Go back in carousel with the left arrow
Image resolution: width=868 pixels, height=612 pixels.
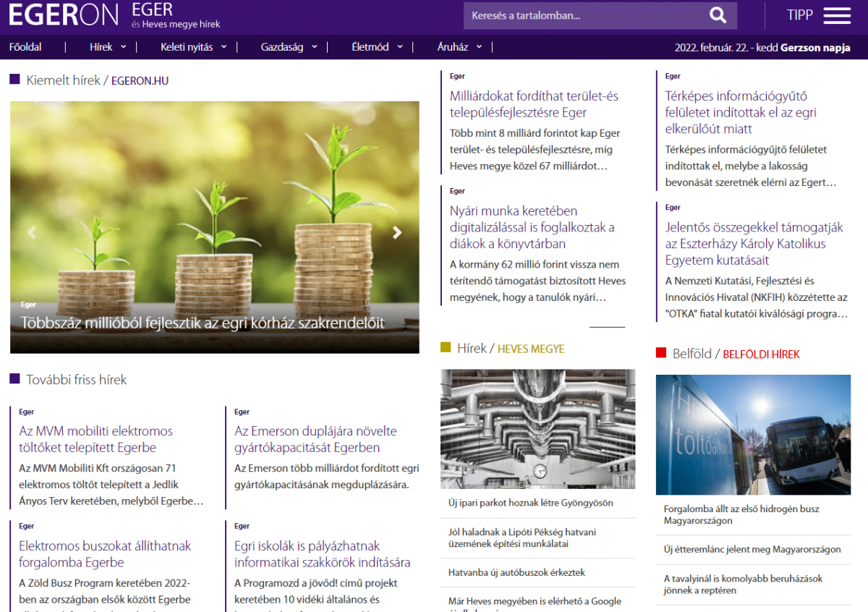[x=32, y=232]
